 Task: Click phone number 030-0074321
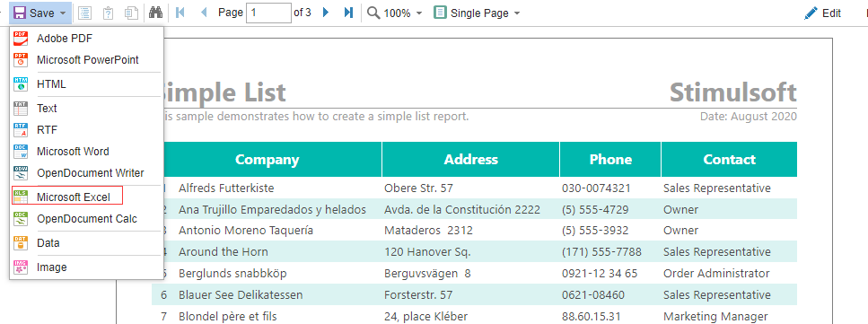pos(596,188)
